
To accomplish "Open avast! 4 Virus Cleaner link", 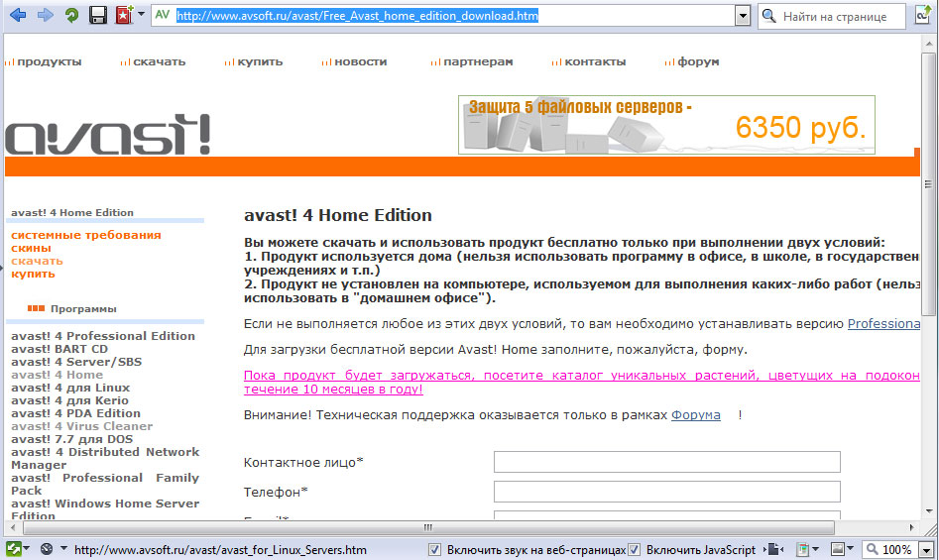I will coord(81,426).
